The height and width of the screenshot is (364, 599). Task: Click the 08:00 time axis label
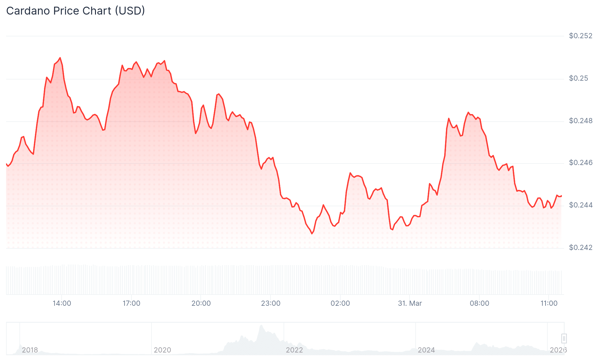[479, 303]
